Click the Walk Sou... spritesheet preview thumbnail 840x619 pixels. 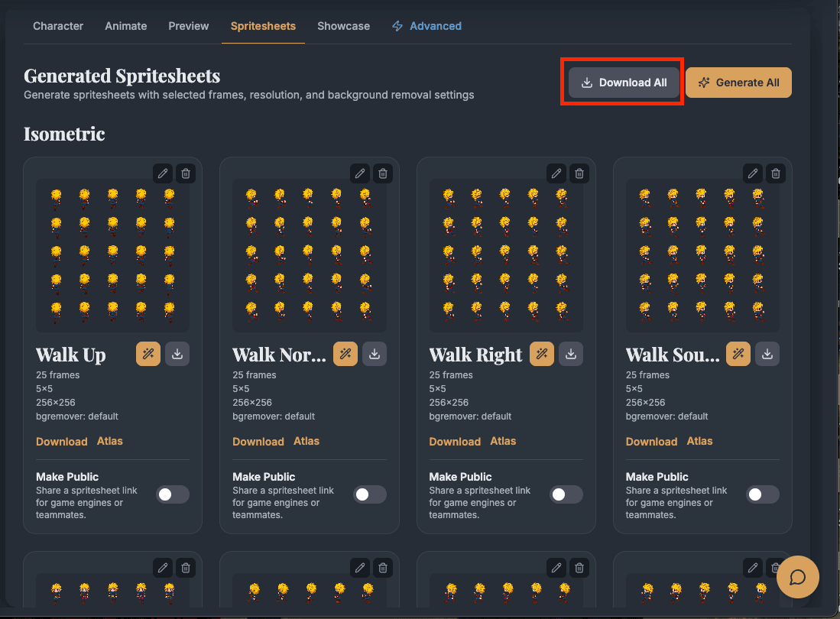pyautogui.click(x=703, y=255)
